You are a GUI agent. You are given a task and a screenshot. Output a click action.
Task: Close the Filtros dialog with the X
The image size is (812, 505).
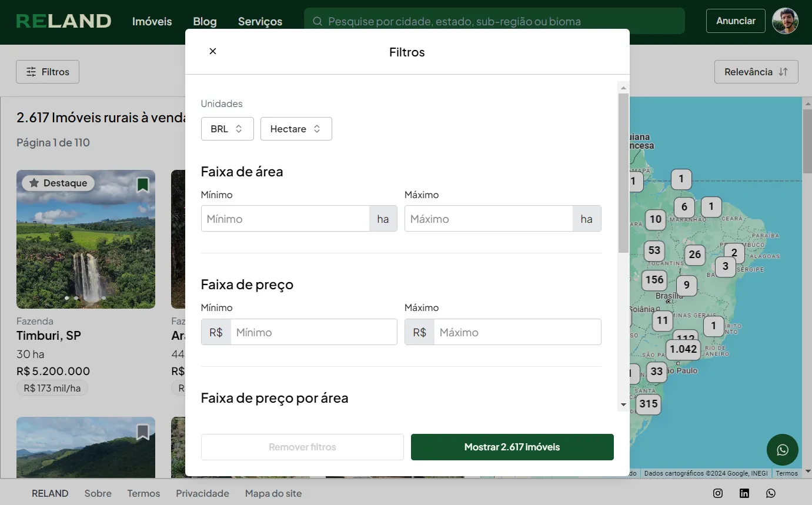[x=213, y=51]
